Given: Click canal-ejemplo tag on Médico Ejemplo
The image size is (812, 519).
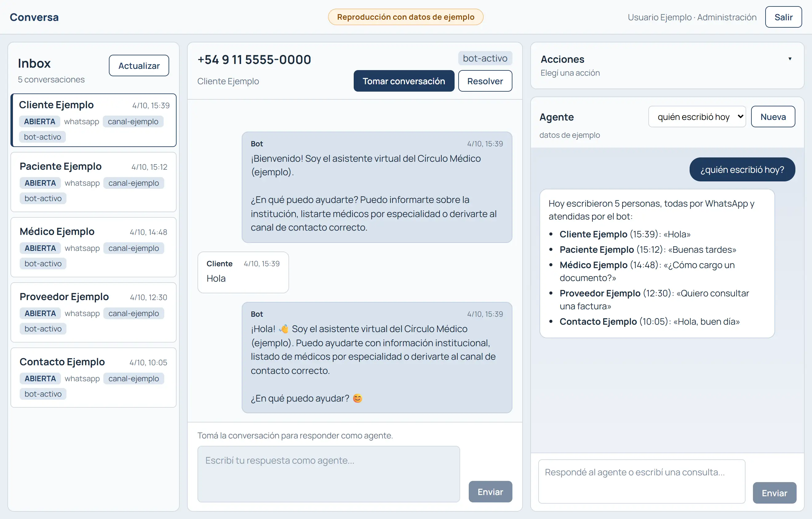Looking at the screenshot, I should (133, 248).
